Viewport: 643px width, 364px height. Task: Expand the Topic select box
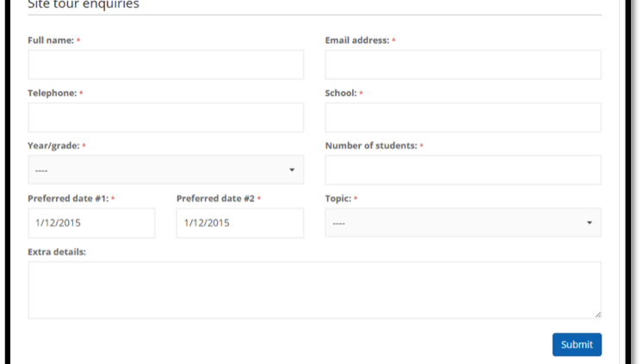tap(462, 223)
